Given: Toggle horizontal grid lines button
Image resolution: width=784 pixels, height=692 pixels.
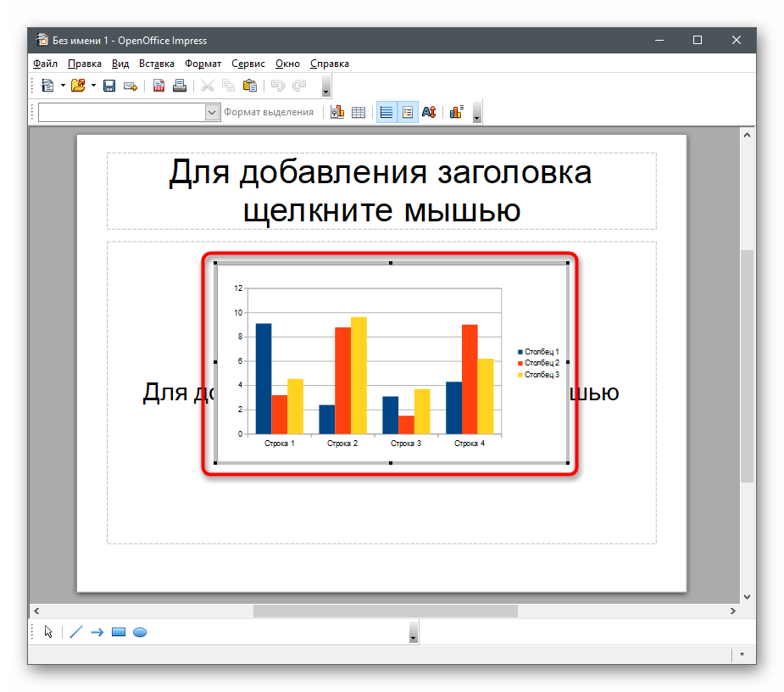Looking at the screenshot, I should click(x=386, y=112).
